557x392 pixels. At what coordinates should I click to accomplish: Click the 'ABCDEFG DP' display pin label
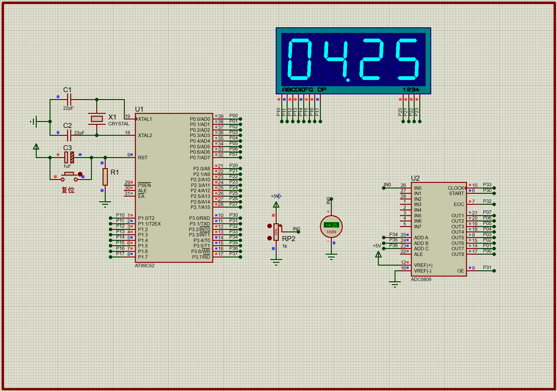pos(304,90)
